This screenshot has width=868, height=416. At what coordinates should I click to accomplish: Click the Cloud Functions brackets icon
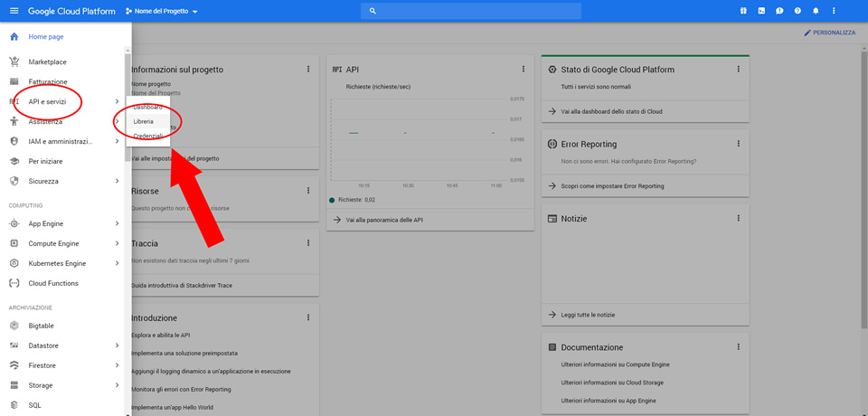[14, 284]
